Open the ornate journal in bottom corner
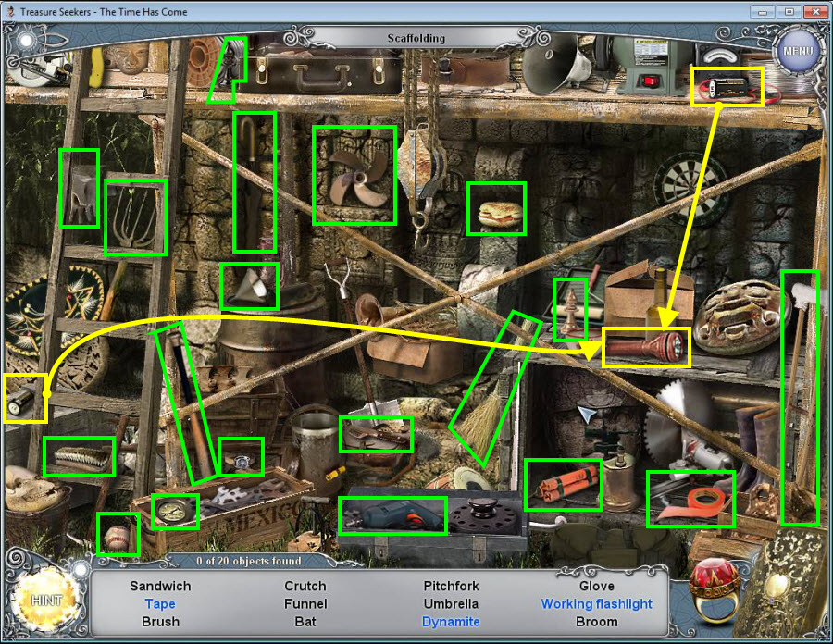833x644 pixels. 789,597
